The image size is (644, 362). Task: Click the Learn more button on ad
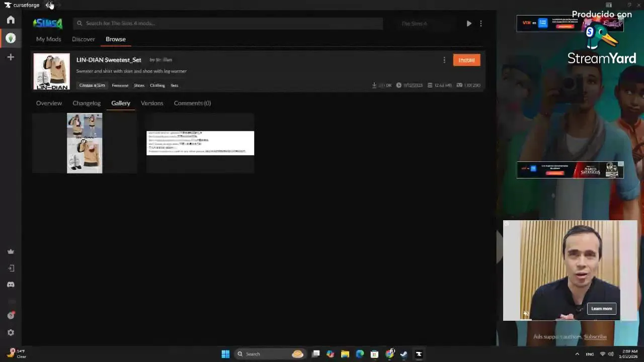click(x=602, y=309)
